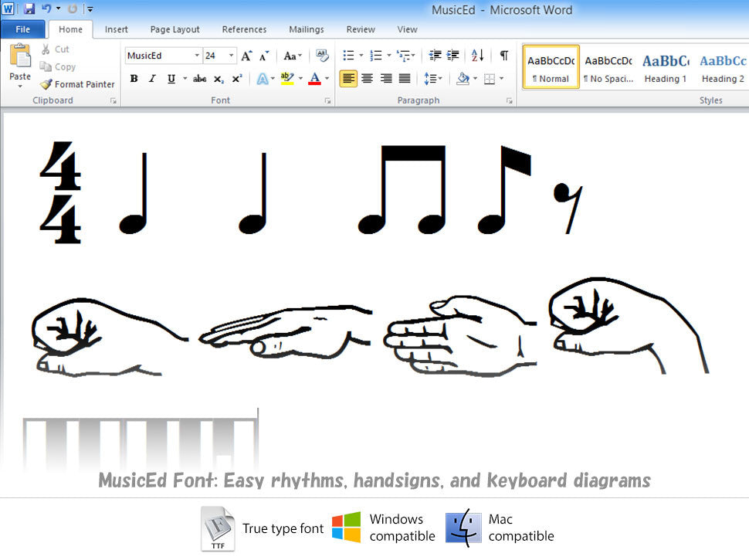This screenshot has height=560, width=749.
Task: Apply subscript formatting
Action: [x=219, y=79]
